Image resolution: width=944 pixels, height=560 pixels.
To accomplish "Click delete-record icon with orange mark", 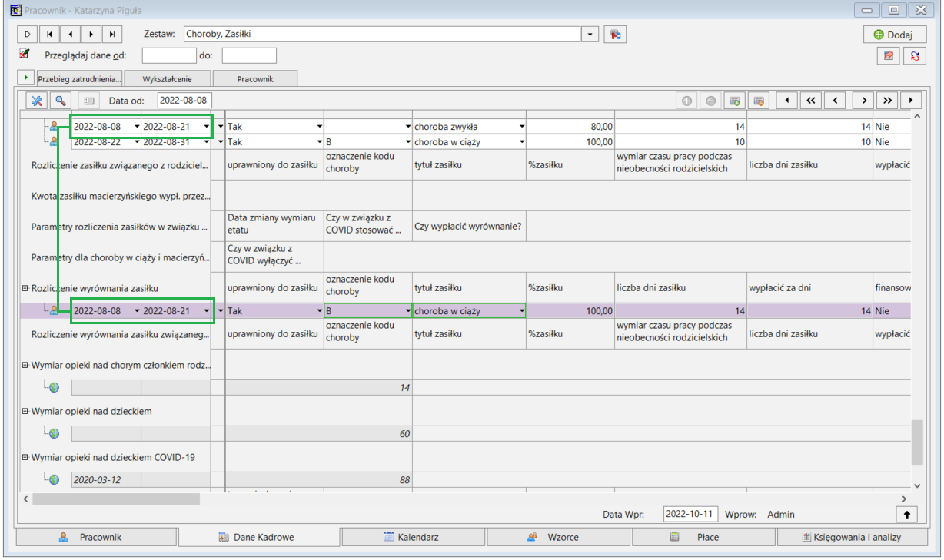I will [x=758, y=101].
